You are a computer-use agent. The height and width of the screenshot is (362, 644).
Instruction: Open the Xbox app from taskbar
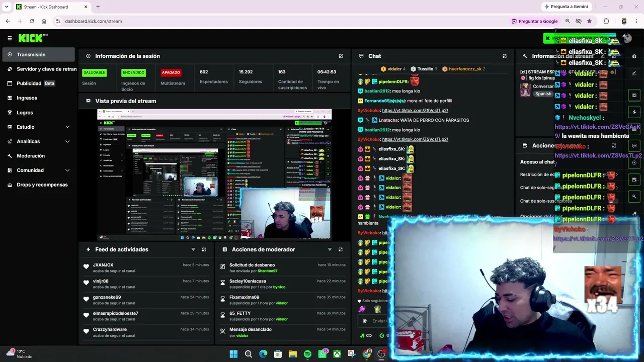pyautogui.click(x=337, y=354)
